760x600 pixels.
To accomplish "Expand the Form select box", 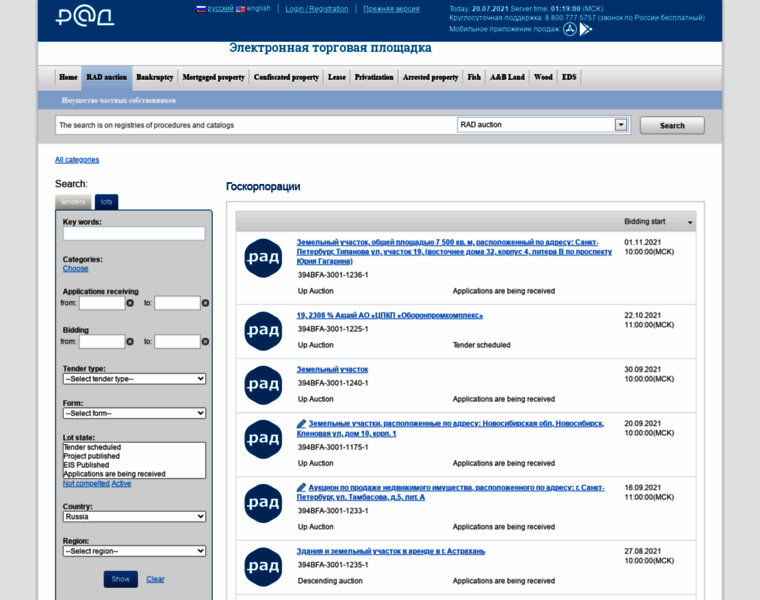I will (134, 413).
